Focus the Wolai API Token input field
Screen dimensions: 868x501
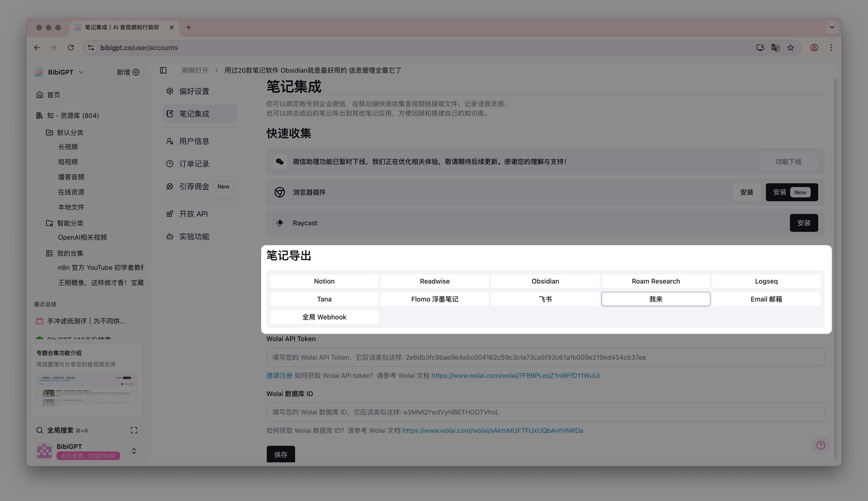545,357
